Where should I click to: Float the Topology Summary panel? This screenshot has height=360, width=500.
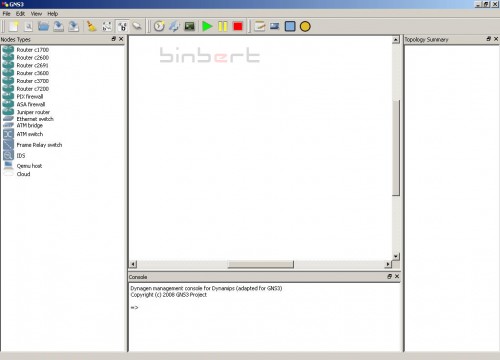(489, 39)
